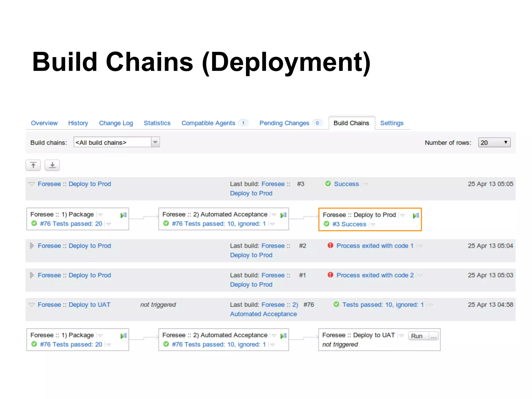This screenshot has height=399, width=532.
Task: Open the Foresee :: Deploy to UAT chain link
Action: point(74,305)
